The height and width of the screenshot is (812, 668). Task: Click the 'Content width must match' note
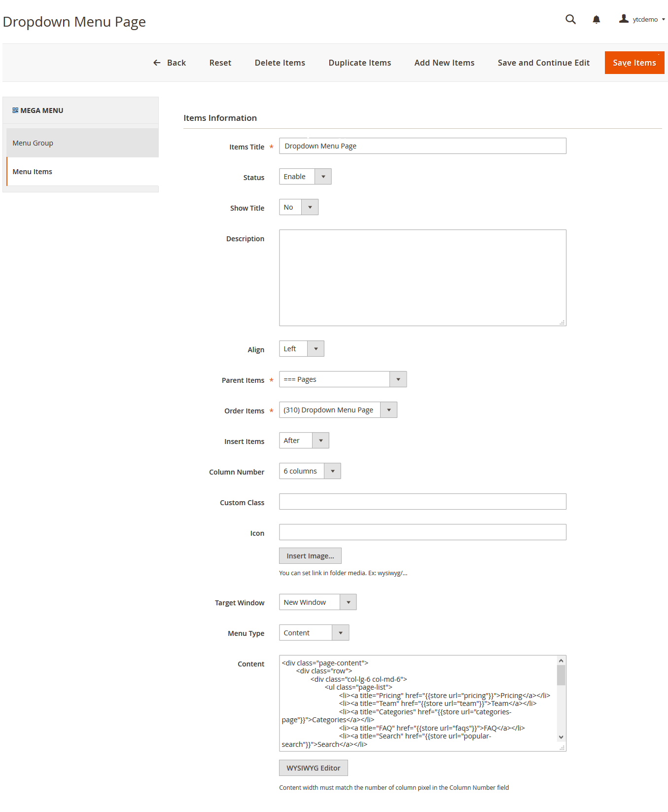394,788
